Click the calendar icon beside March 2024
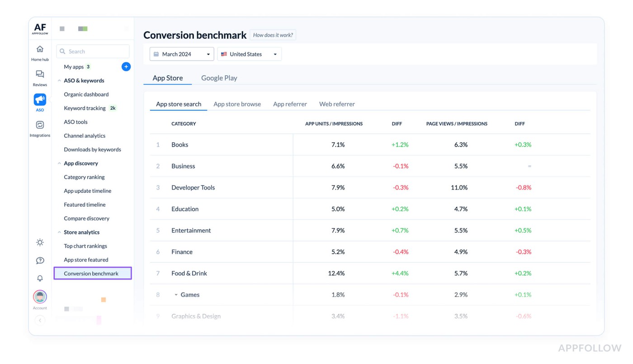The width and height of the screenshot is (633, 364). (x=156, y=54)
